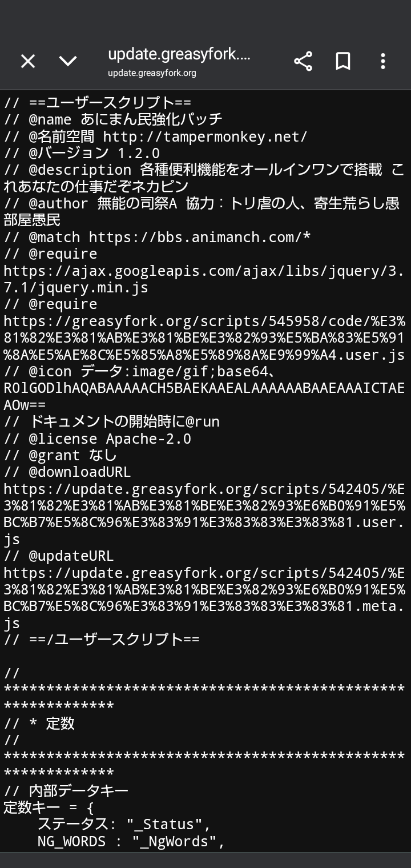Tap the update.greasyfork.org domain subtitle
Image resolution: width=411 pixels, height=868 pixels.
152,73
